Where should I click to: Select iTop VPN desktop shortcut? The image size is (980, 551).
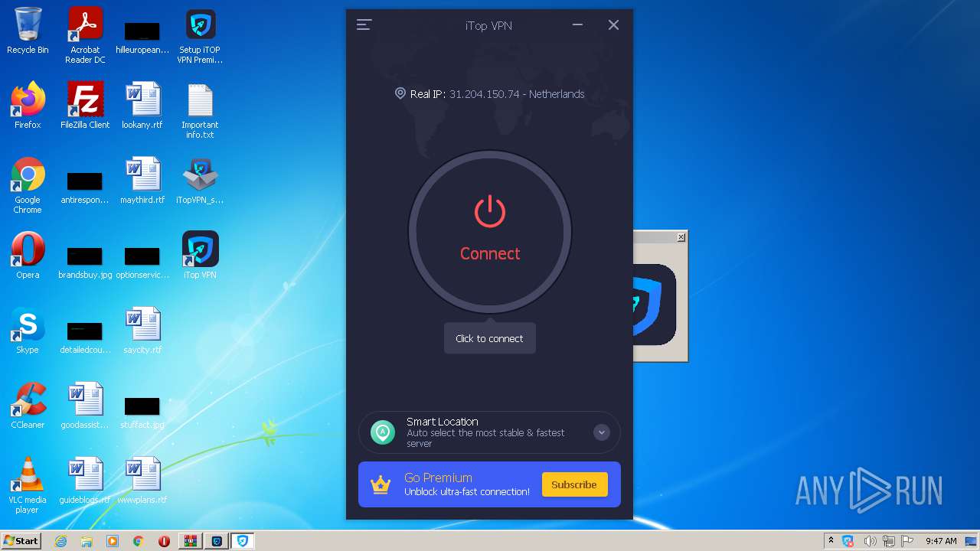pos(200,256)
